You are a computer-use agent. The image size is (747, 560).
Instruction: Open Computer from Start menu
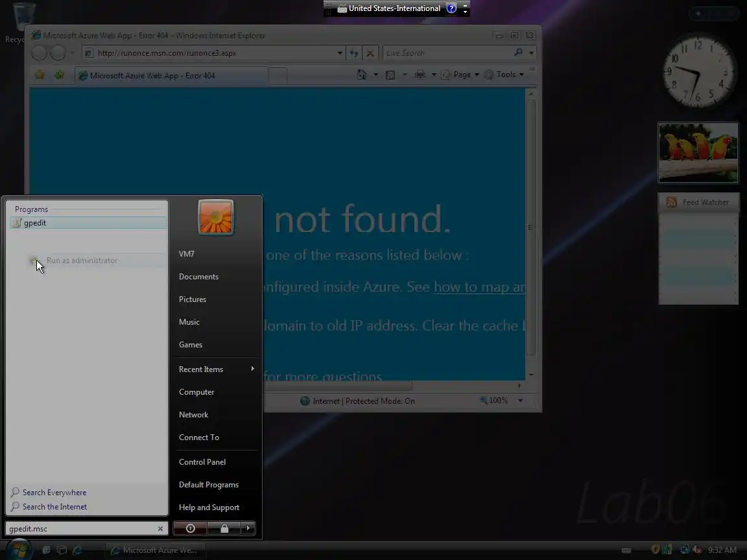(196, 392)
